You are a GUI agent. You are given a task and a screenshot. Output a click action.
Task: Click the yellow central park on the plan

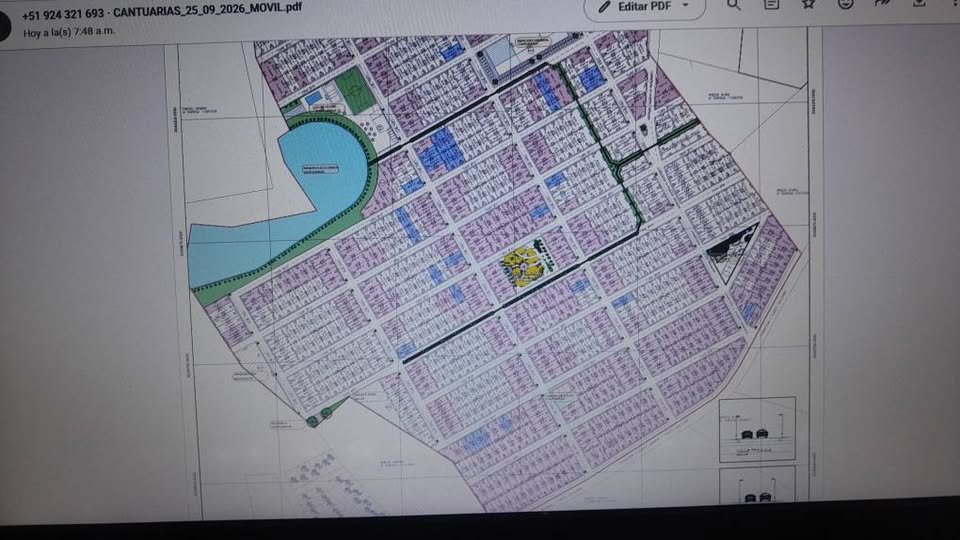[524, 266]
